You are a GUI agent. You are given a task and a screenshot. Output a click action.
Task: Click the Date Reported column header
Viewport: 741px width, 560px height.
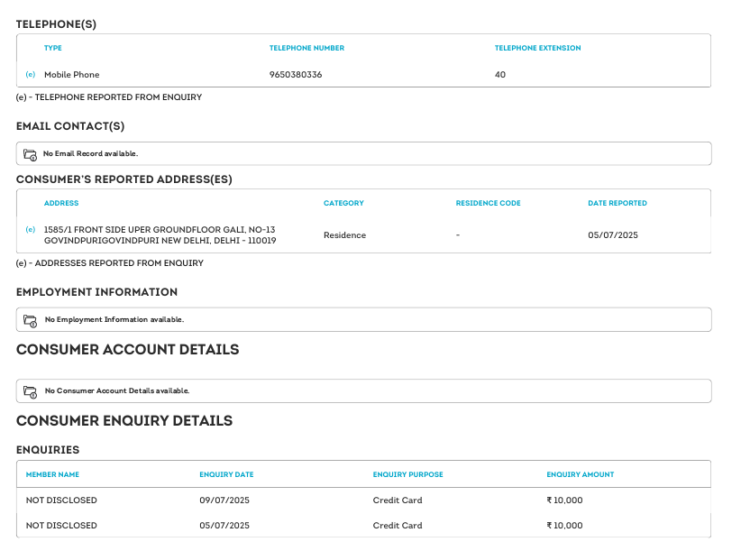coord(617,204)
